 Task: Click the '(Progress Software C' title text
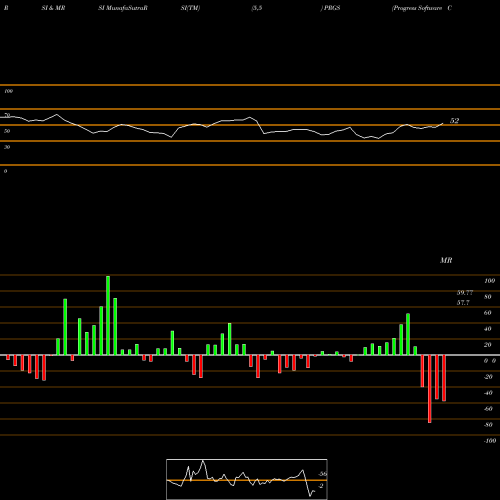click(422, 8)
